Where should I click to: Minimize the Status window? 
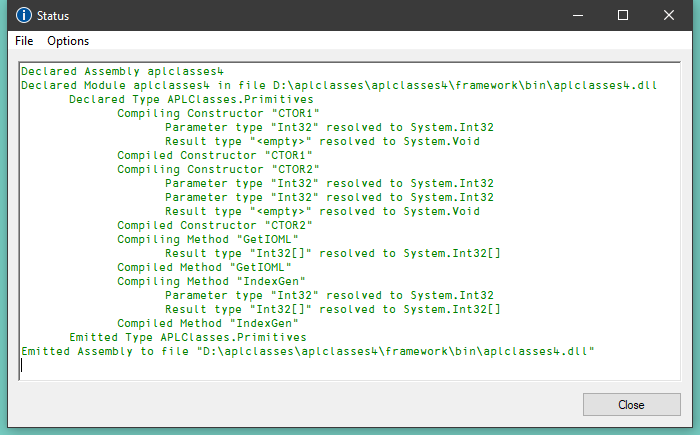pyautogui.click(x=576, y=16)
